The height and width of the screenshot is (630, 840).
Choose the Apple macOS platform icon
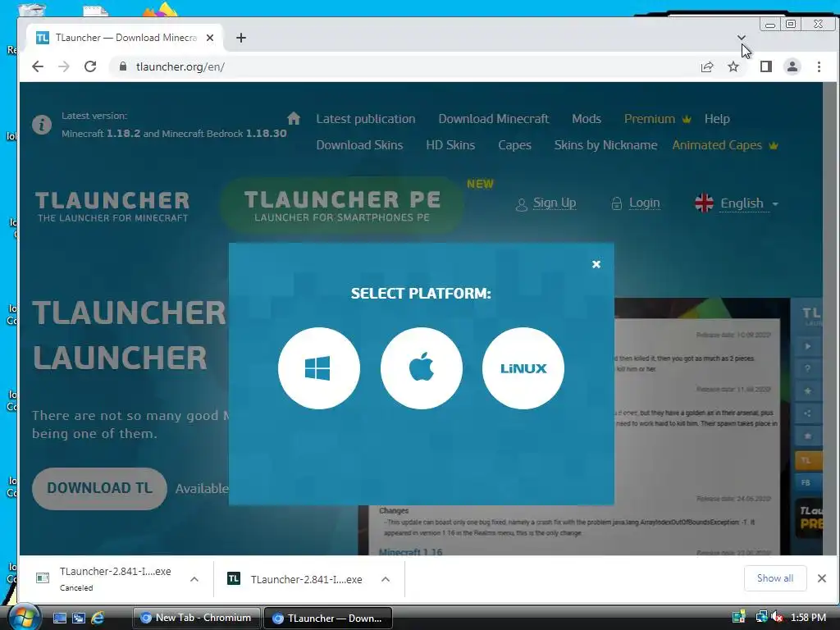[421, 368]
